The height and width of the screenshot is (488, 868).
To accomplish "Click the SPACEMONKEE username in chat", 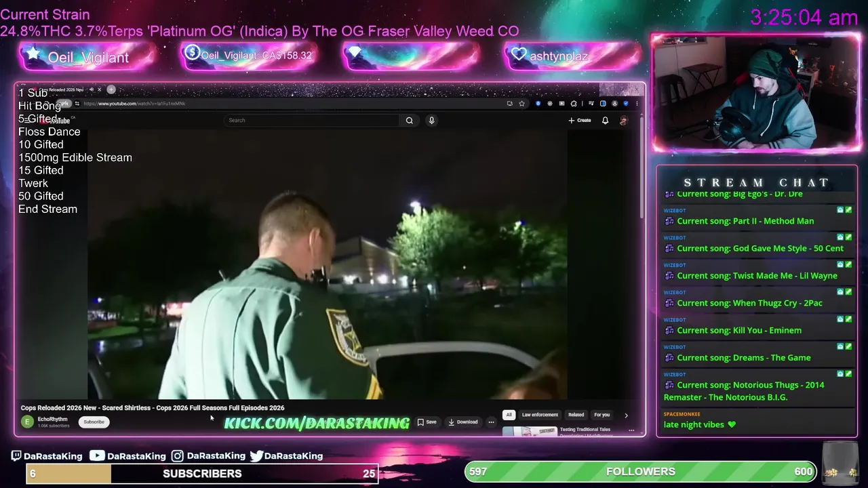I will pyautogui.click(x=682, y=414).
